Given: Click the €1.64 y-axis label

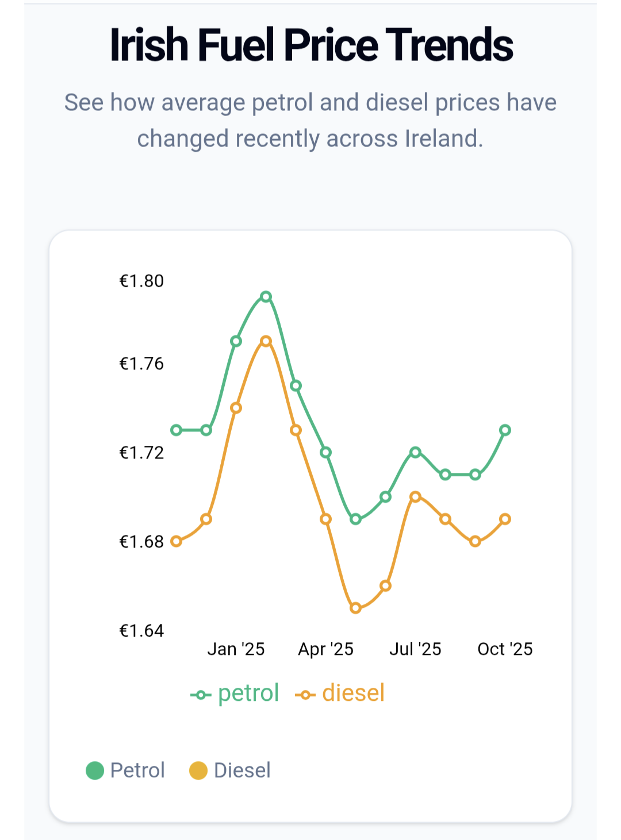Looking at the screenshot, I should coord(141,631).
